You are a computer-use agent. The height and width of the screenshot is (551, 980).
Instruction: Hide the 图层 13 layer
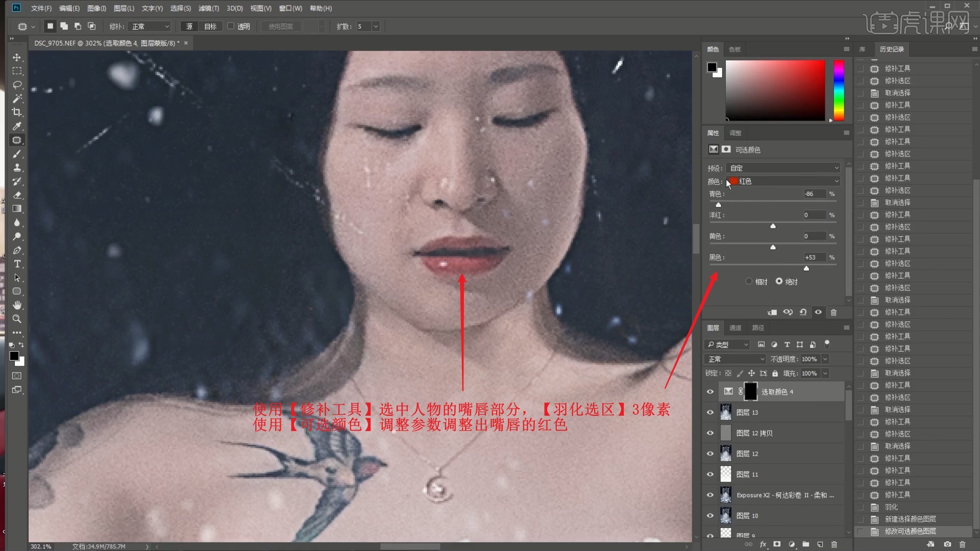coord(710,412)
